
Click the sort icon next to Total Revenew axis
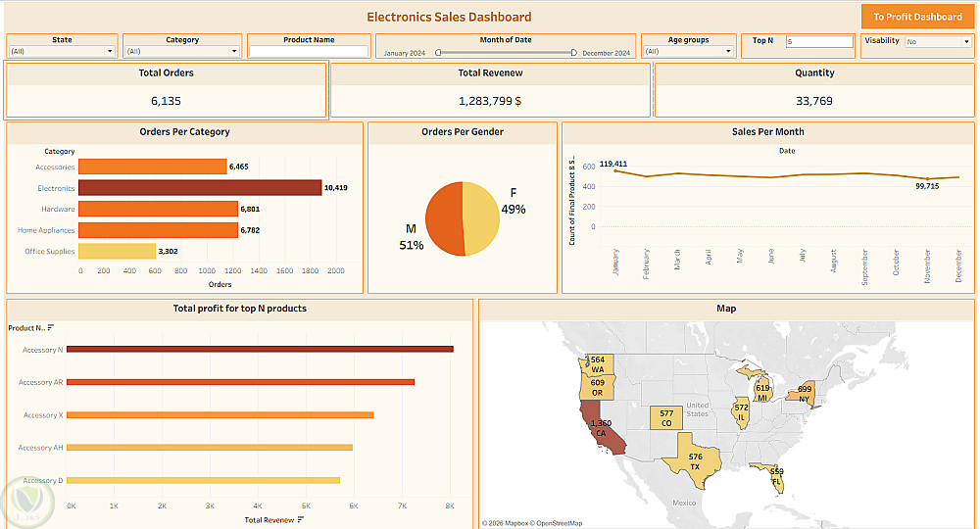(301, 519)
